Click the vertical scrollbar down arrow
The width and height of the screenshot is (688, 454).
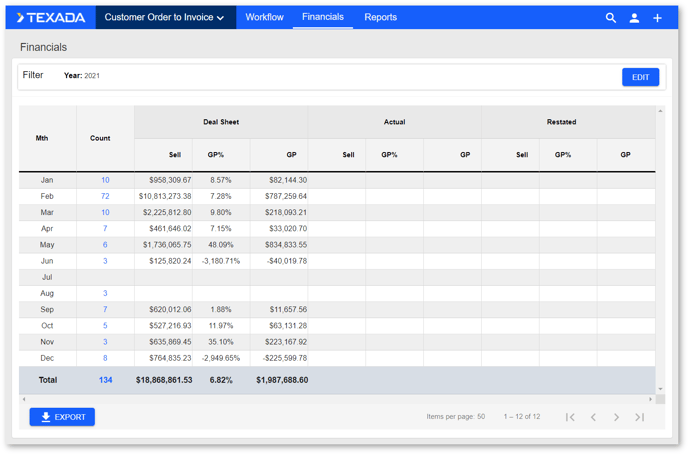coord(660,389)
